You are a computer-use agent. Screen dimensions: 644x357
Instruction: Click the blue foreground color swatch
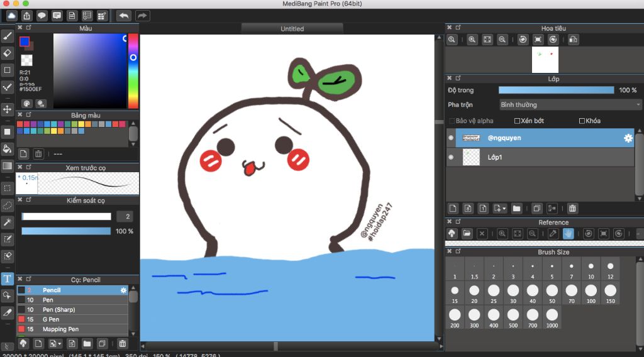[25, 41]
